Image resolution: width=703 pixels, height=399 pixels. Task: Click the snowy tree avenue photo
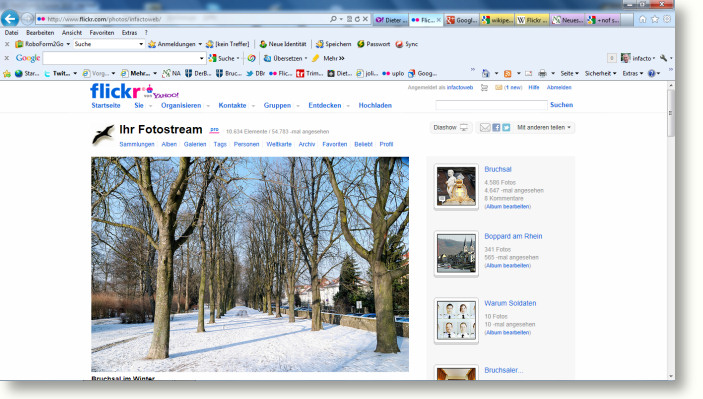tap(250, 264)
